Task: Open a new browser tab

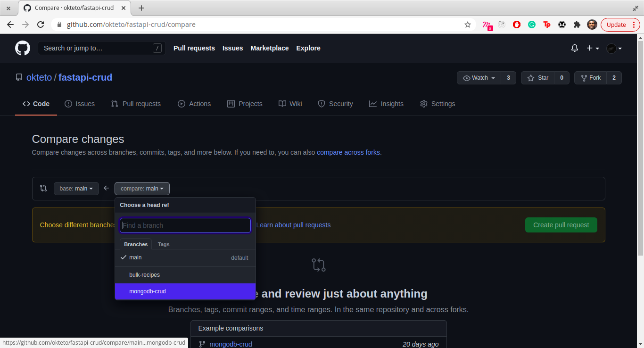Action: point(141,8)
